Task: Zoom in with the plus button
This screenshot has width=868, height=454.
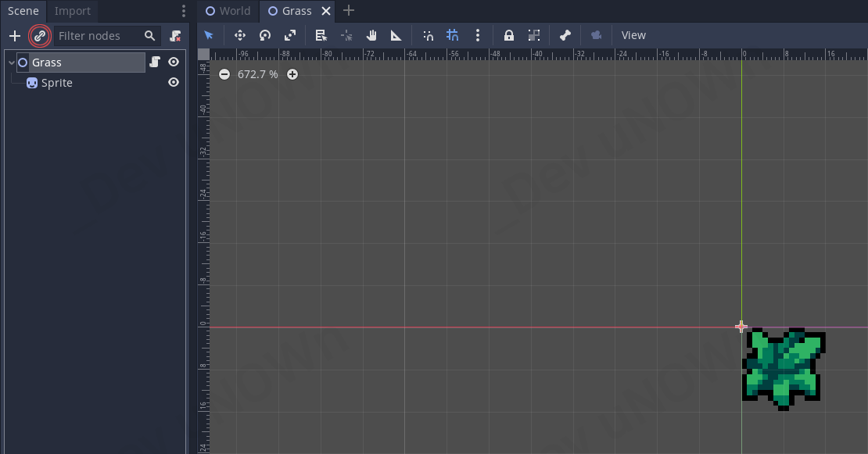Action: coord(292,74)
